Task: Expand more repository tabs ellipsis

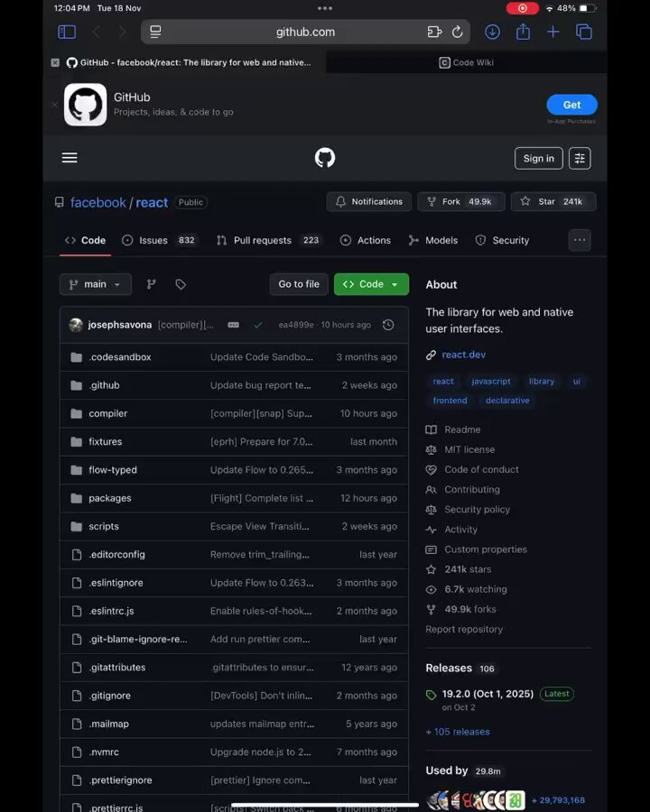Action: 580,240
